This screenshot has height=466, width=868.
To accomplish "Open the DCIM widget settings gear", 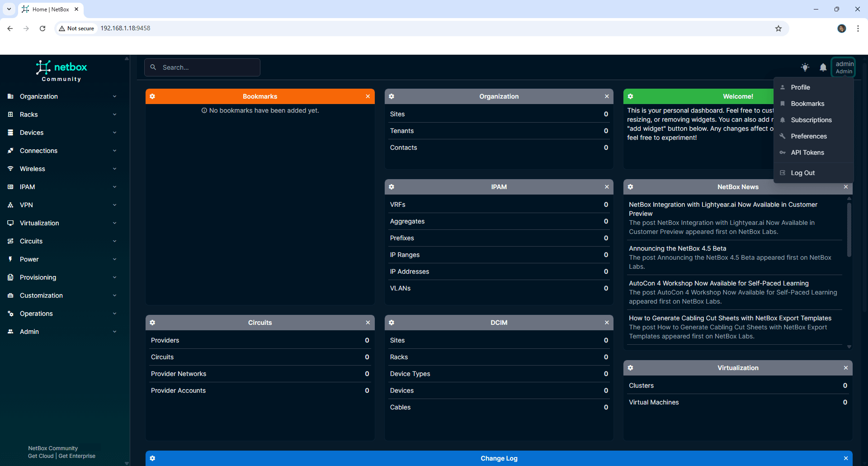I will [392, 323].
